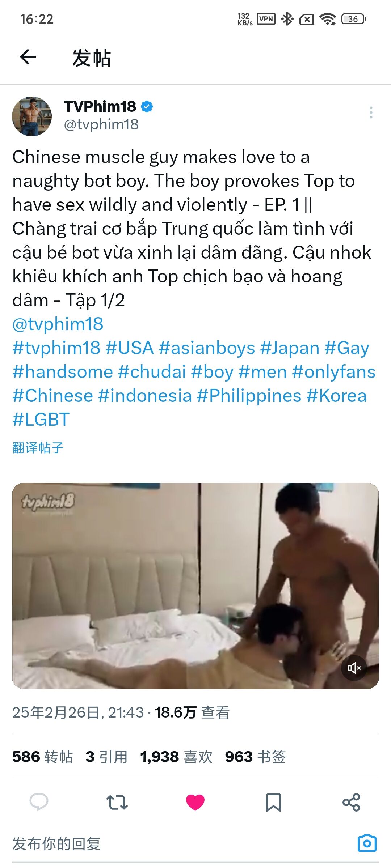
Task: Click the blue verified badge
Action: pos(147,107)
